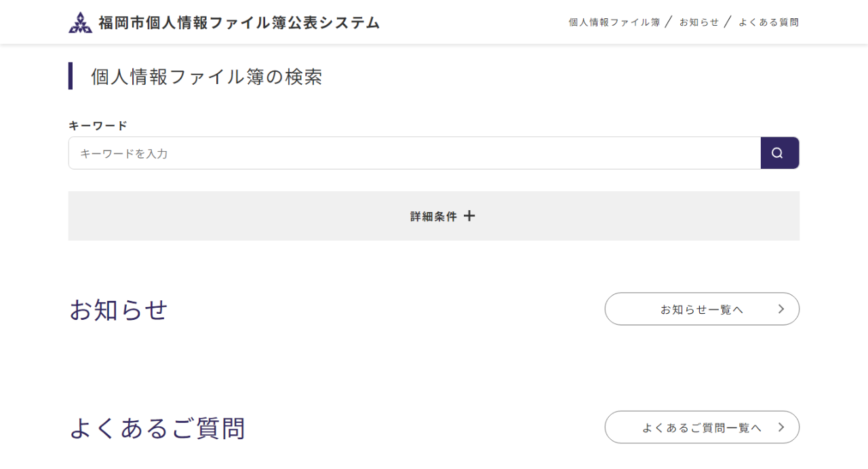Click the large よくあるご質問 section heading
The width and height of the screenshot is (868, 469).
157,428
